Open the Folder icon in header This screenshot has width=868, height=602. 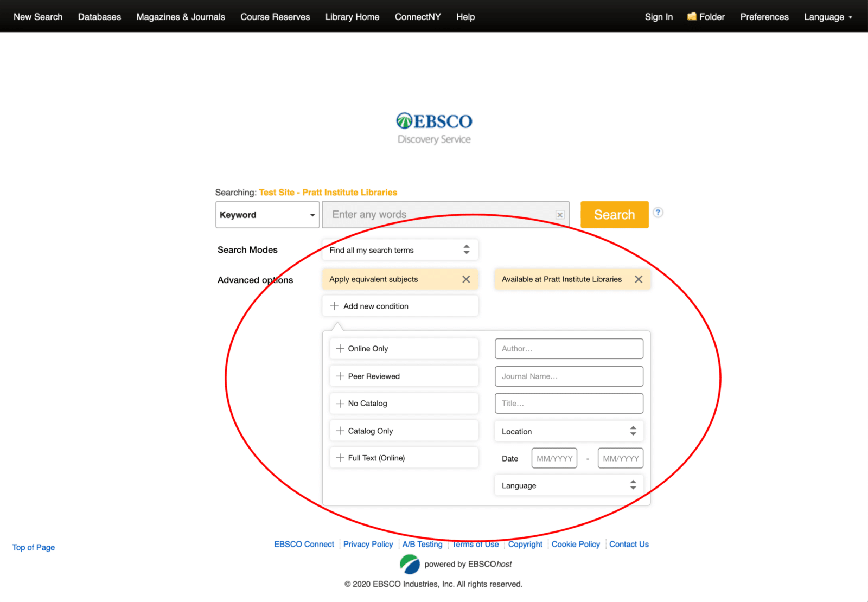692,17
